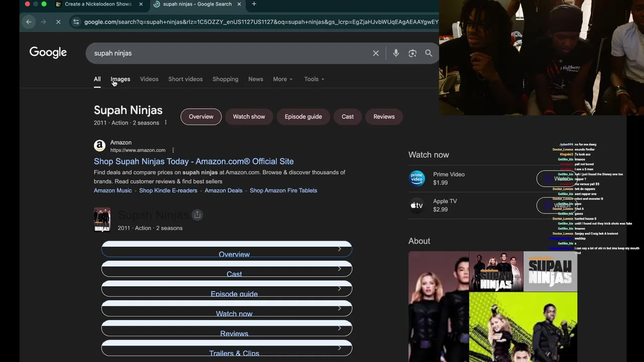The width and height of the screenshot is (644, 362).
Task: Close the supah ninjas Google Search tab
Action: point(239,4)
